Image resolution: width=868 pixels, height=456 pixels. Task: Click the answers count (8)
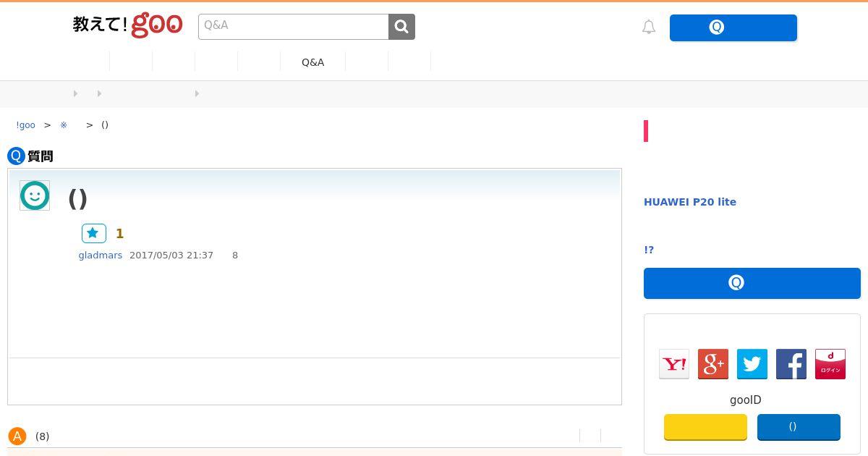tap(43, 436)
